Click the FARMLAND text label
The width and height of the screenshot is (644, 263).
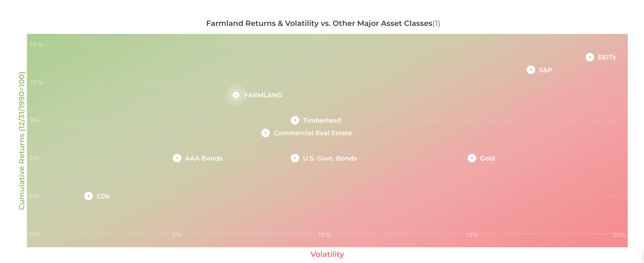tap(263, 95)
